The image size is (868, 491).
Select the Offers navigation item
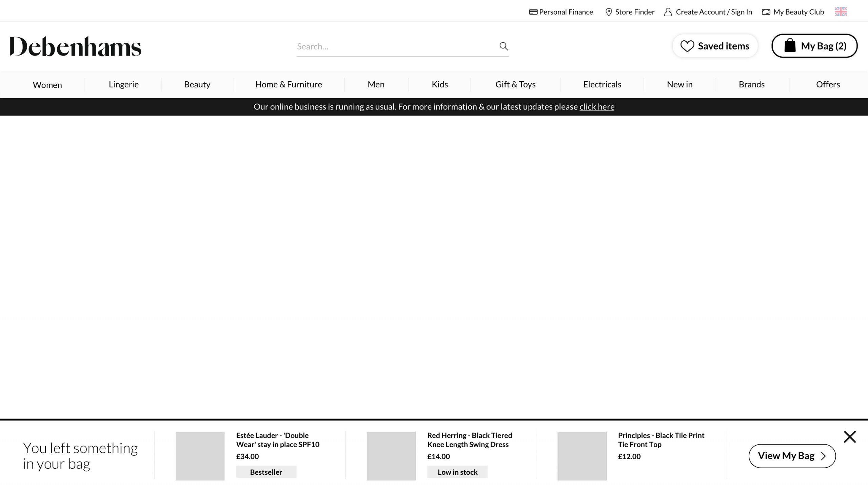828,84
